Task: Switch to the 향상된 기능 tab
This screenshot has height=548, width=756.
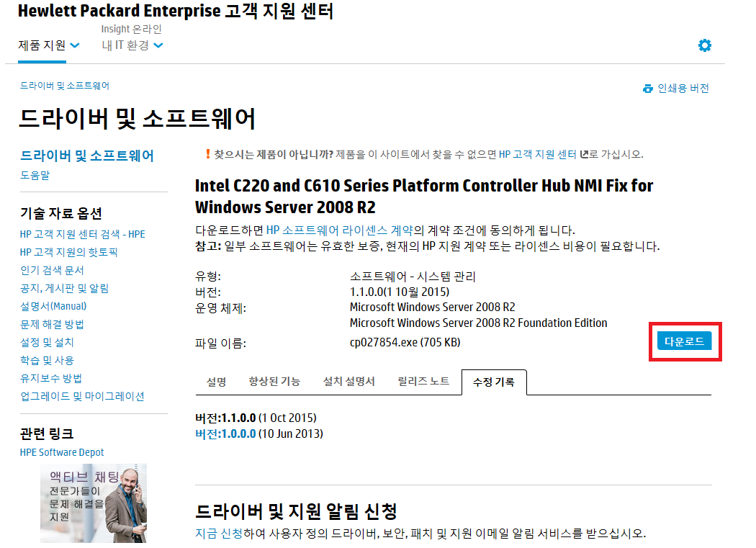Action: [274, 382]
